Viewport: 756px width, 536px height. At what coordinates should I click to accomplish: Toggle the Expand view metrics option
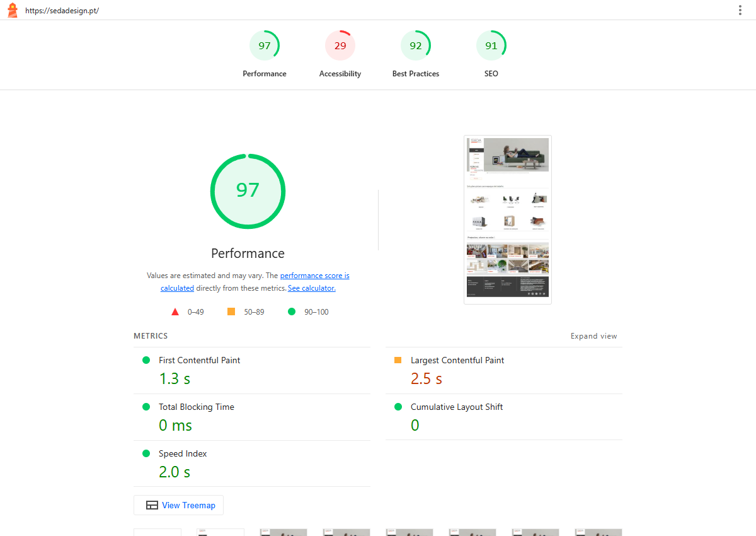(x=594, y=336)
